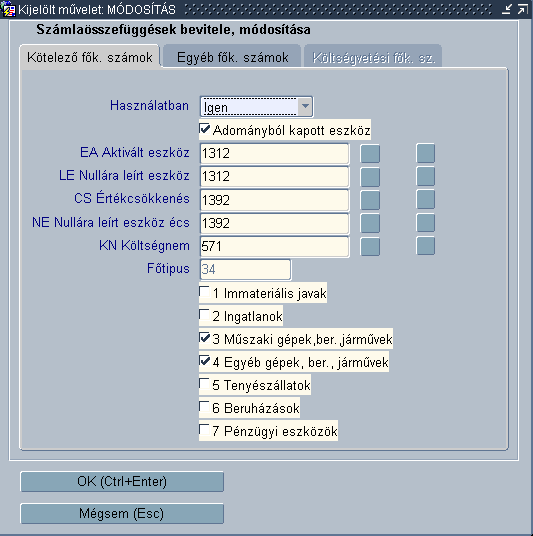Enable 1 Immateriális javak checkbox
Screen dimensions: 533x536
tap(204, 292)
